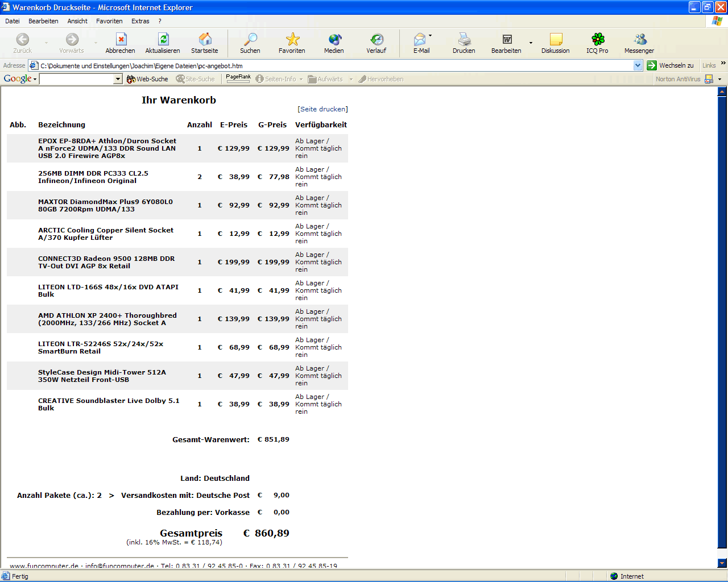Open the Bearbeiten menu in menu bar
Image resolution: width=728 pixels, height=582 pixels.
click(x=43, y=21)
